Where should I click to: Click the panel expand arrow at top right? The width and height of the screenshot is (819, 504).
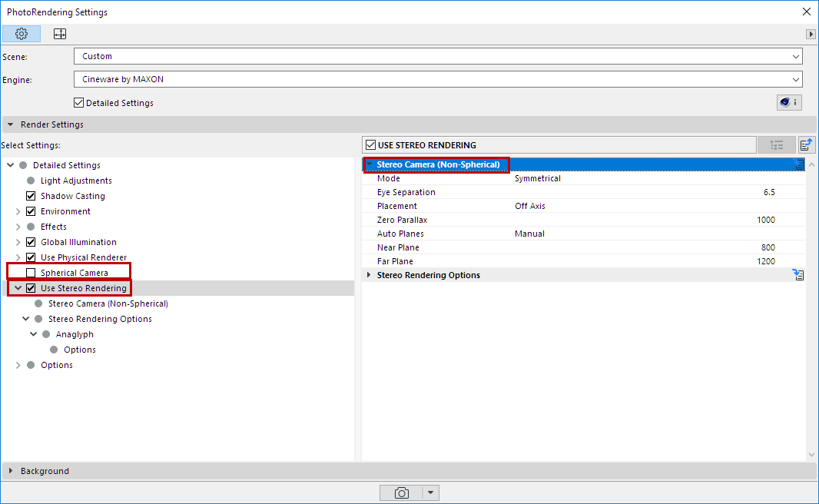(811, 34)
